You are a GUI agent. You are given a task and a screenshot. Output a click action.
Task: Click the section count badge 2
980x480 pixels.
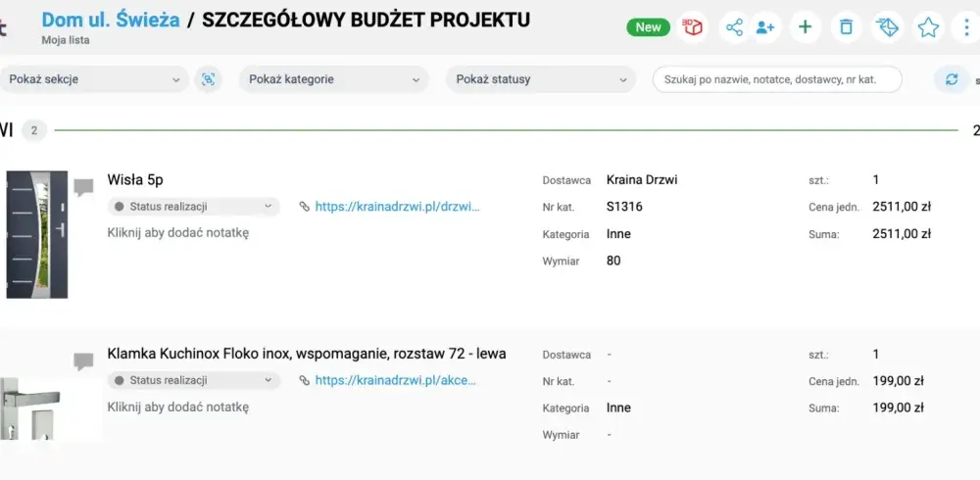34,130
